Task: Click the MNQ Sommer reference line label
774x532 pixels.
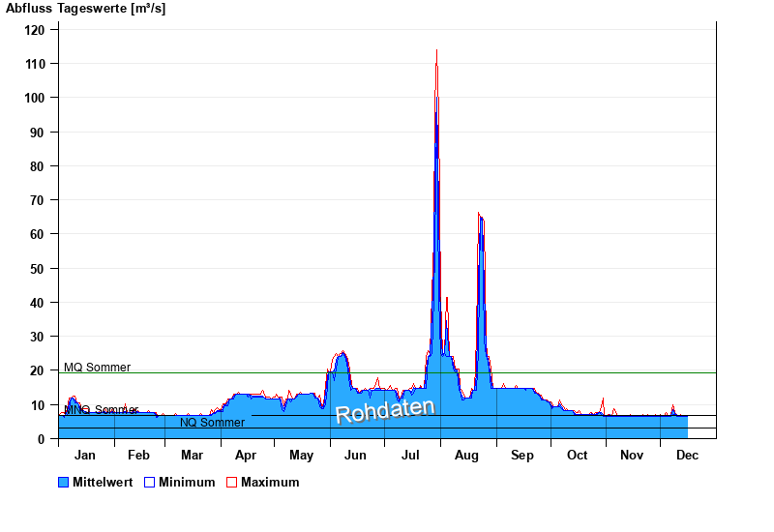Action: [101, 410]
